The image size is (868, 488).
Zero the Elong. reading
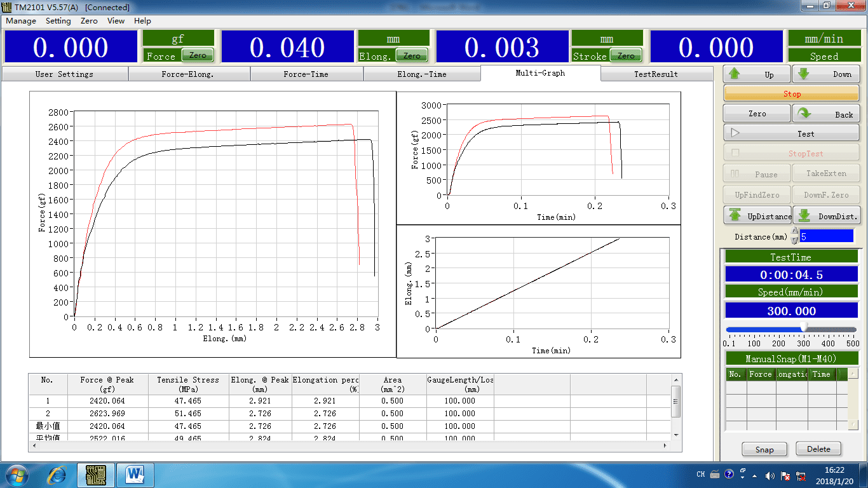point(412,56)
